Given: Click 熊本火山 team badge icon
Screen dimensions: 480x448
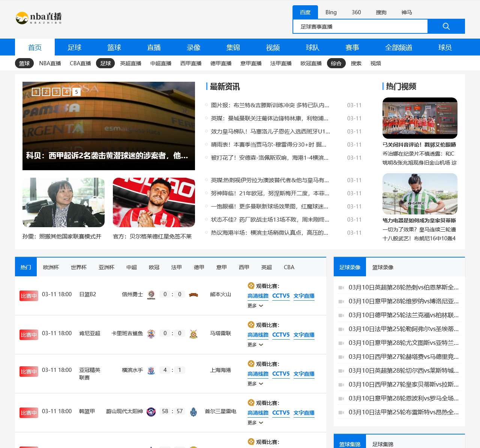Looking at the screenshot, I should pyautogui.click(x=193, y=295).
